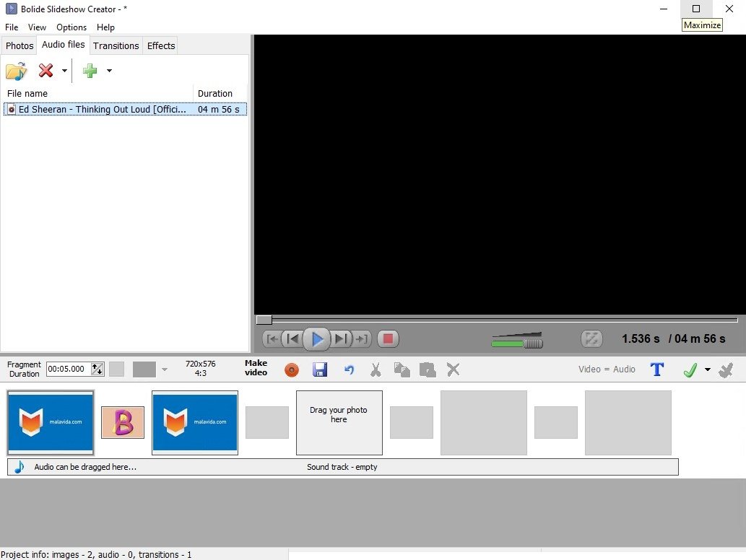Switch to the Photos tab
The height and width of the screenshot is (560, 746).
[19, 45]
